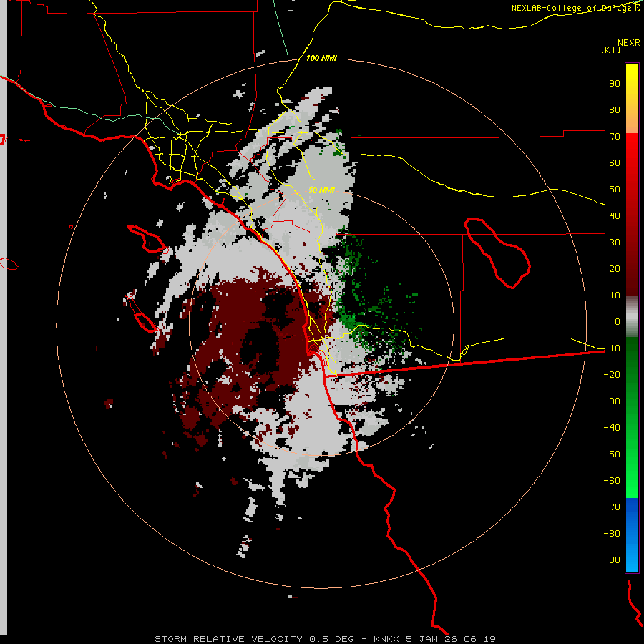Click the "50 NMI" range ring label

321,190
